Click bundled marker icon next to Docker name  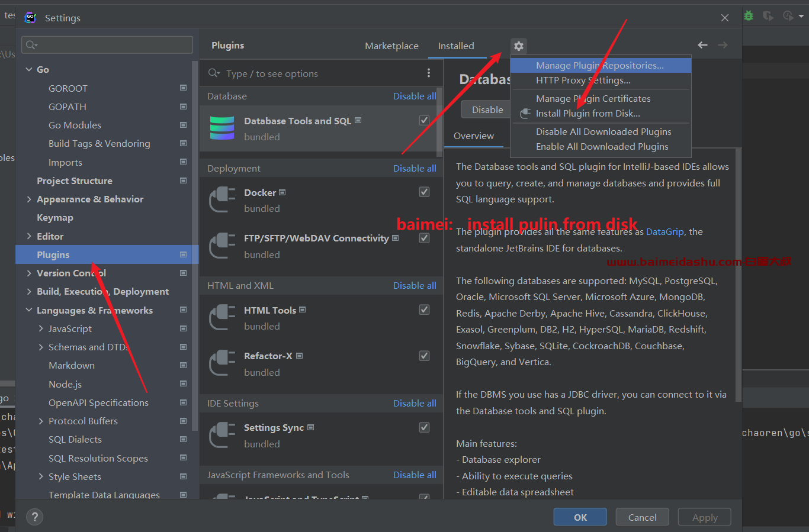click(x=282, y=192)
